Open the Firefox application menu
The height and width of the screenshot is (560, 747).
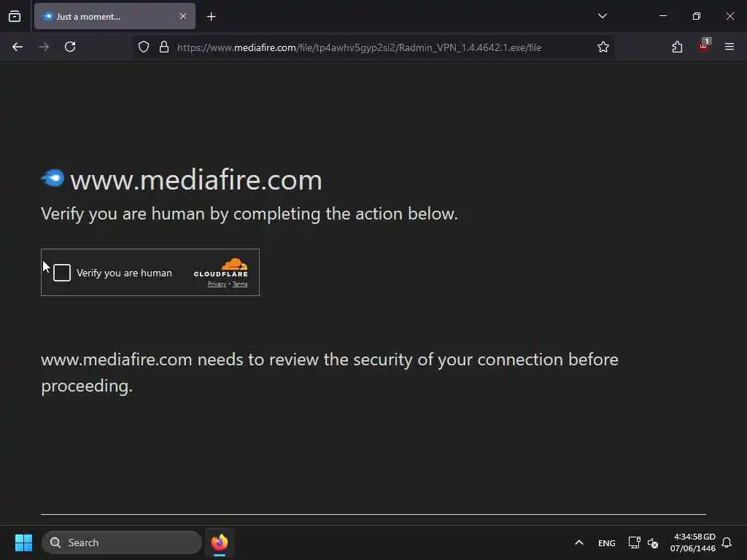729,47
